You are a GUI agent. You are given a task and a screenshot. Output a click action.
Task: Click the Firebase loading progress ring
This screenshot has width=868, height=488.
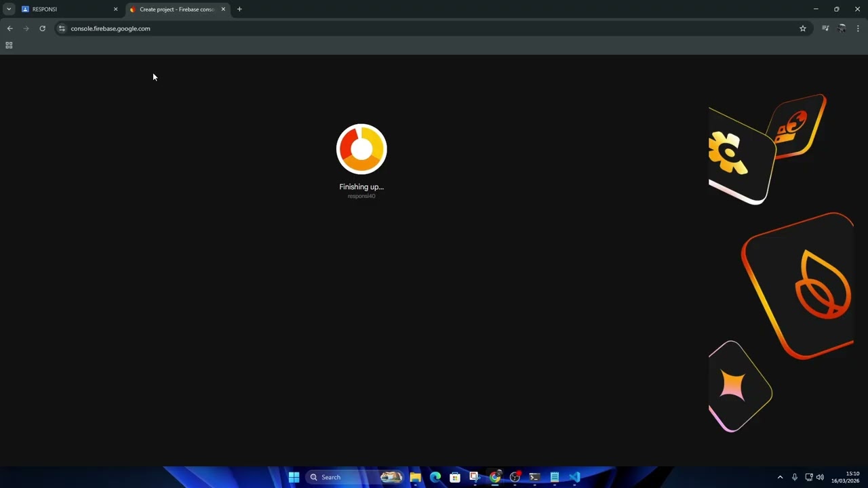point(361,149)
